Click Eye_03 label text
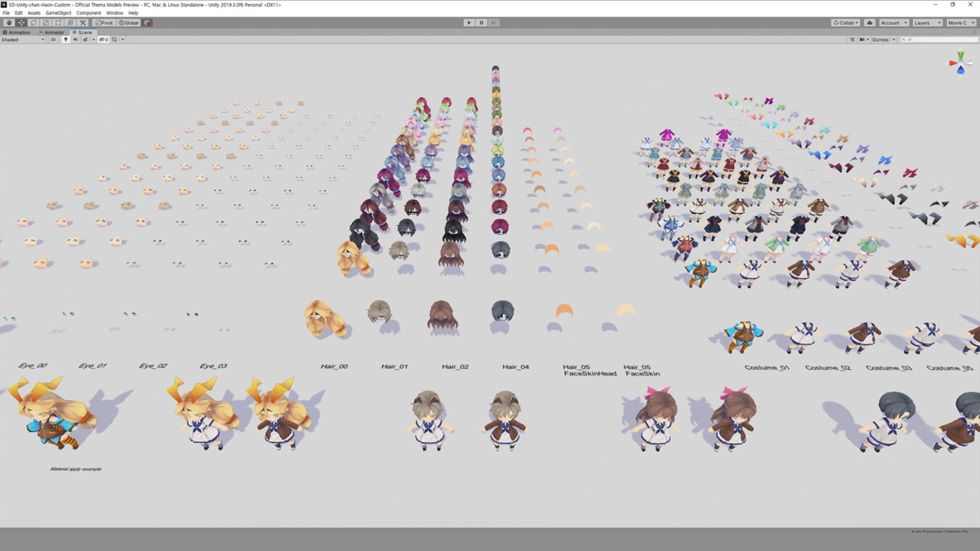 [x=213, y=366]
